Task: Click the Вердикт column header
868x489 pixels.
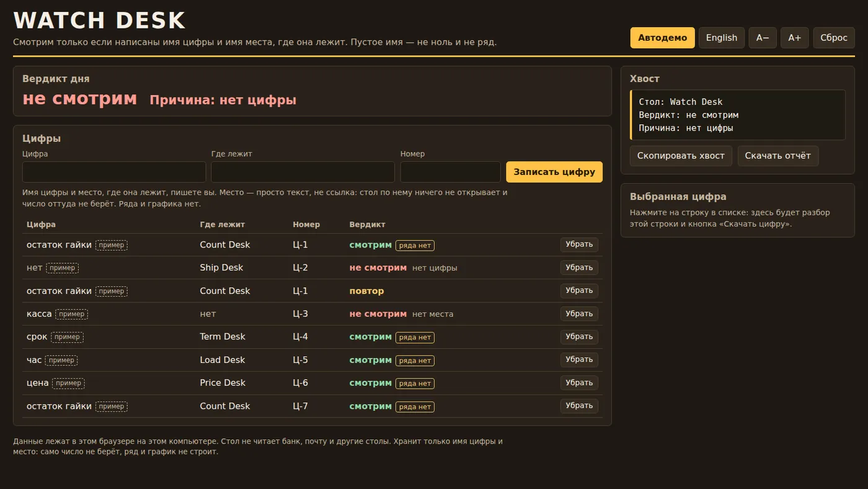Action: 367,224
